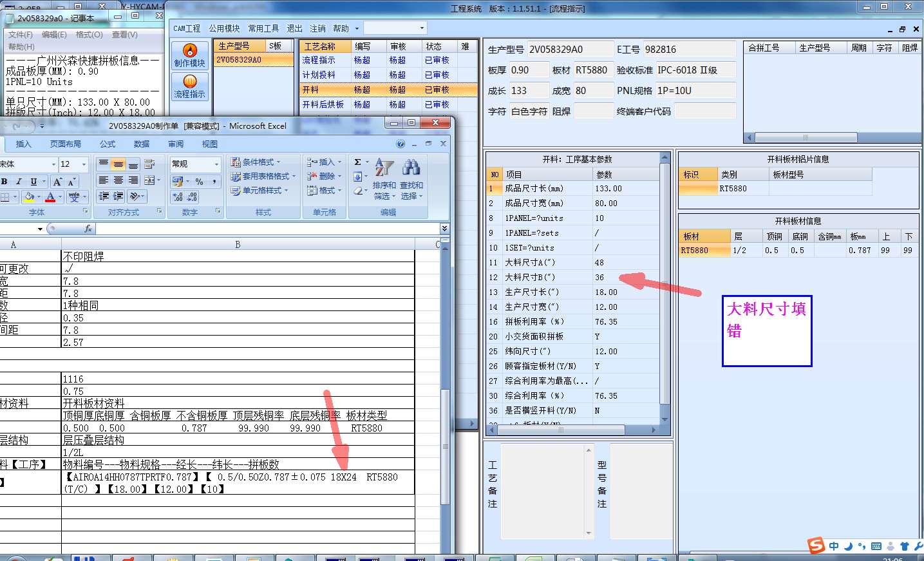924x561 pixels.
Task: Click the red font color swatch
Action: tap(51, 196)
